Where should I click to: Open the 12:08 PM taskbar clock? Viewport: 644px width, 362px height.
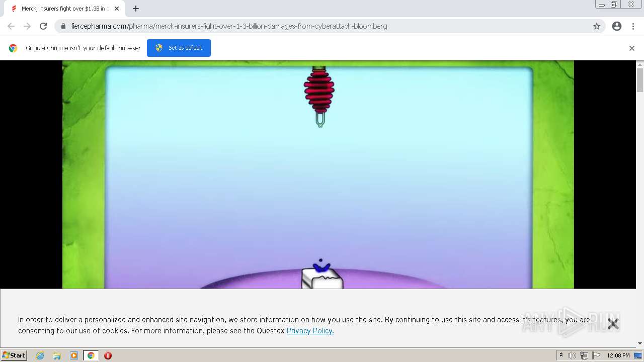[x=618, y=355]
